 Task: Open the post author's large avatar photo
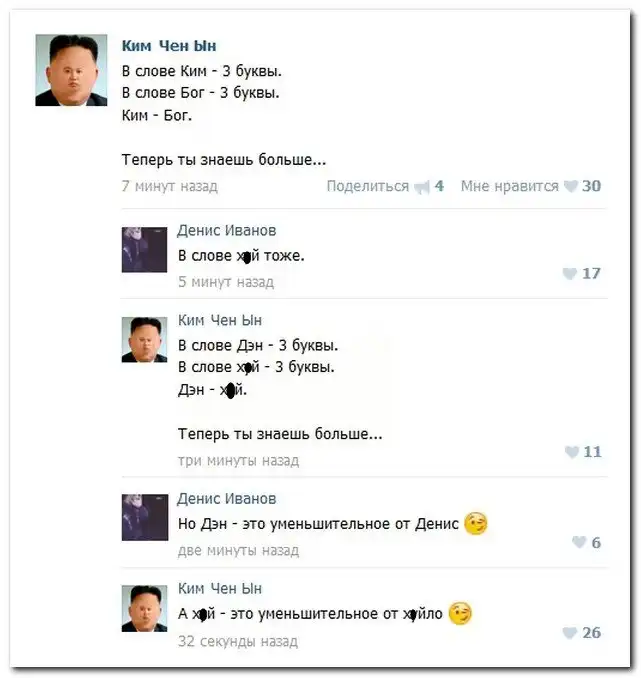(x=71, y=70)
